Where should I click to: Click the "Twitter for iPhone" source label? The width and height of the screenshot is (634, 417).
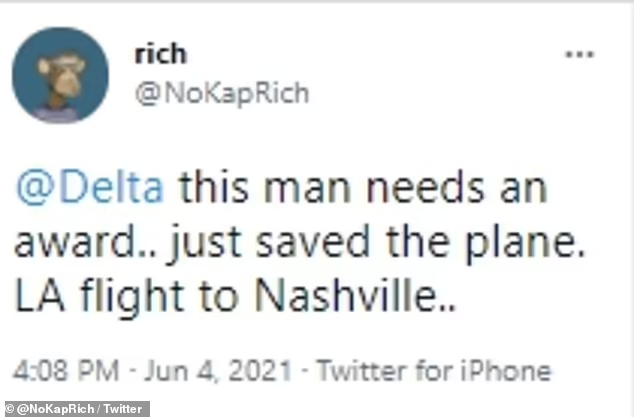pos(433,372)
